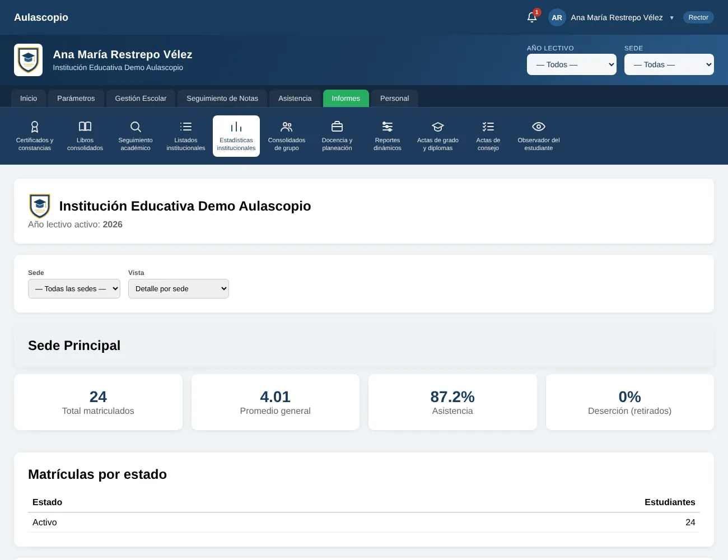This screenshot has height=560, width=728.
Task: Open the Todas las sedes dropdown
Action: pos(74,288)
